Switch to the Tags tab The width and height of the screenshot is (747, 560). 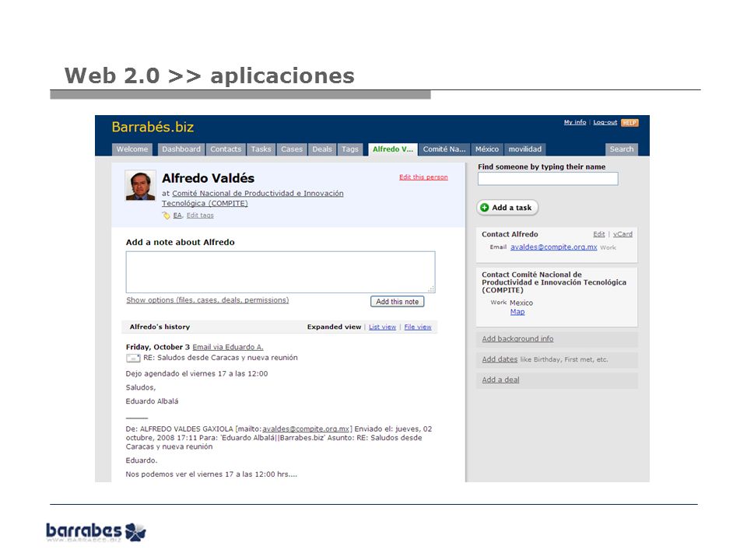coord(350,149)
